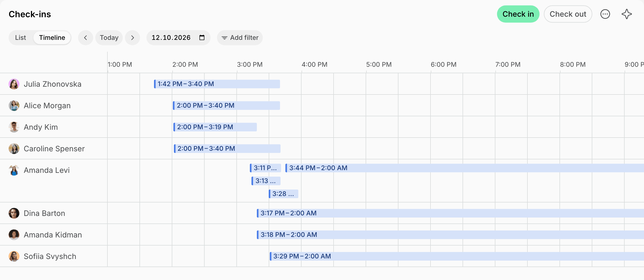Open the more options ellipsis menu
The image size is (644, 280).
(605, 14)
